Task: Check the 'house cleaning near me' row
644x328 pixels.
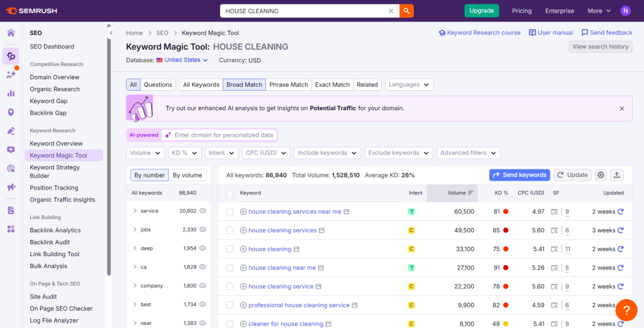Action: (230, 268)
